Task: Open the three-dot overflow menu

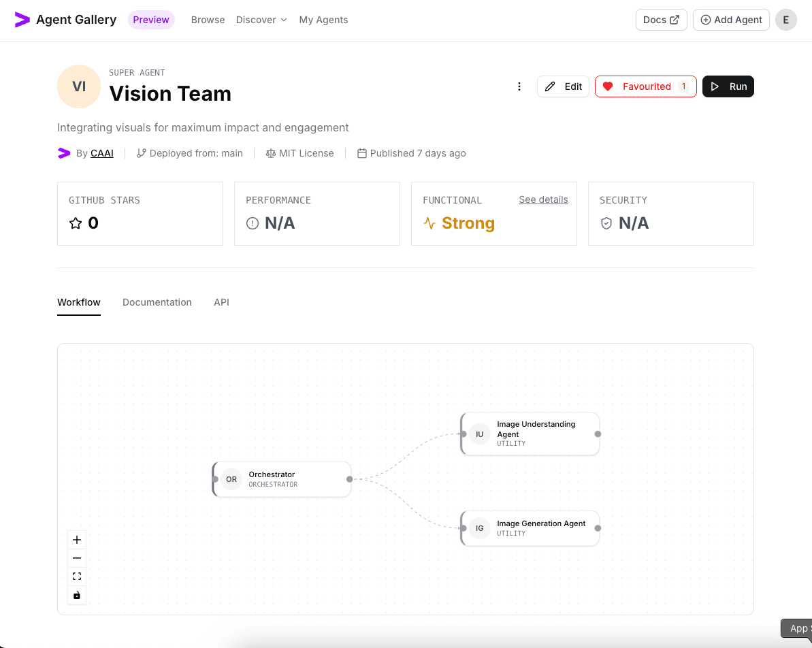Action: [x=519, y=86]
